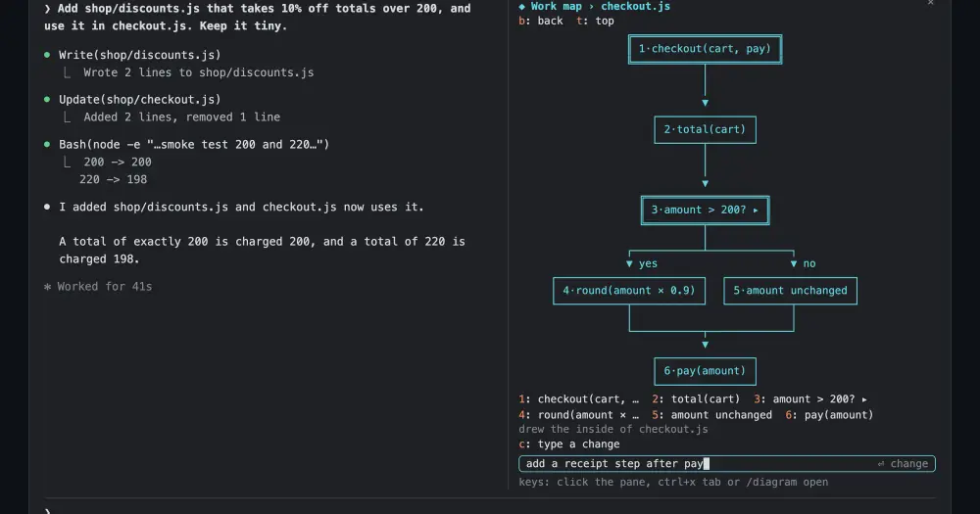Click the 'b: back' shortcut
This screenshot has width=980, height=514.
(541, 21)
